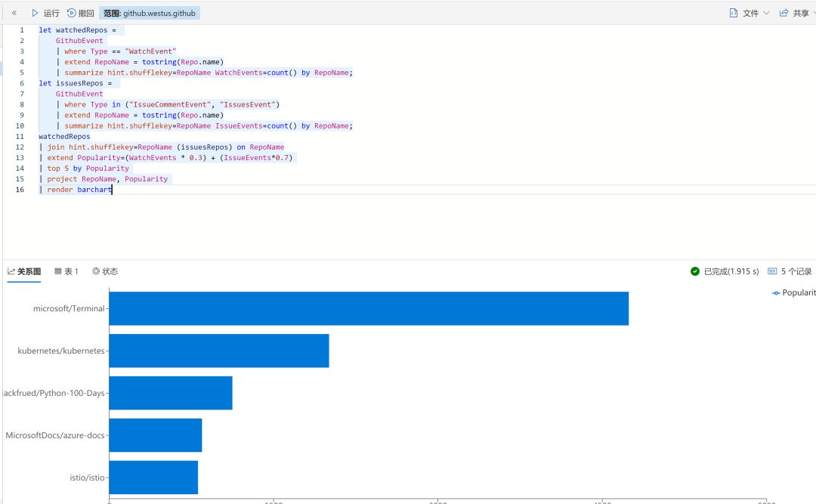This screenshot has height=504, width=816.
Task: Show the 状态 stats tab
Action: 105,271
